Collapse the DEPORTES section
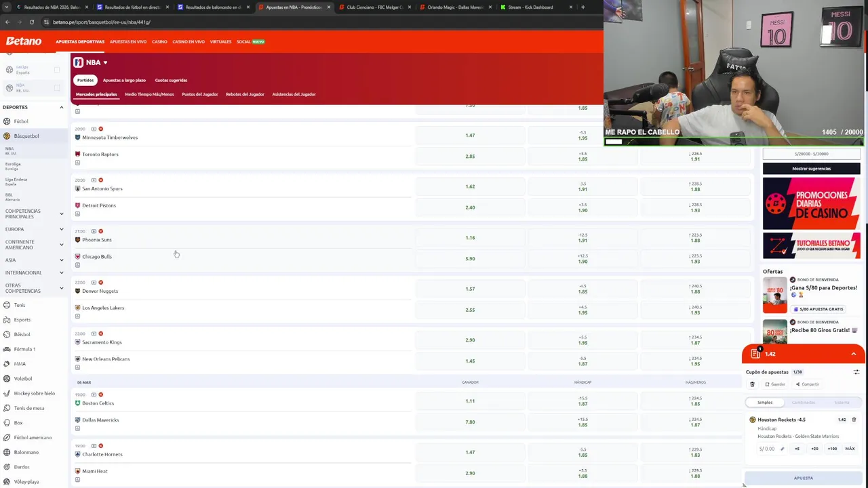The image size is (868, 488). (x=61, y=107)
